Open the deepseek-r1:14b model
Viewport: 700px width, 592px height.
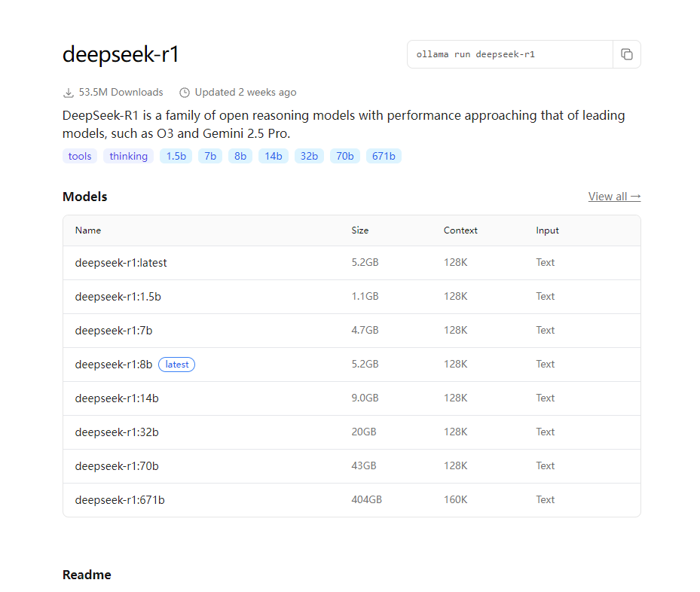(117, 398)
